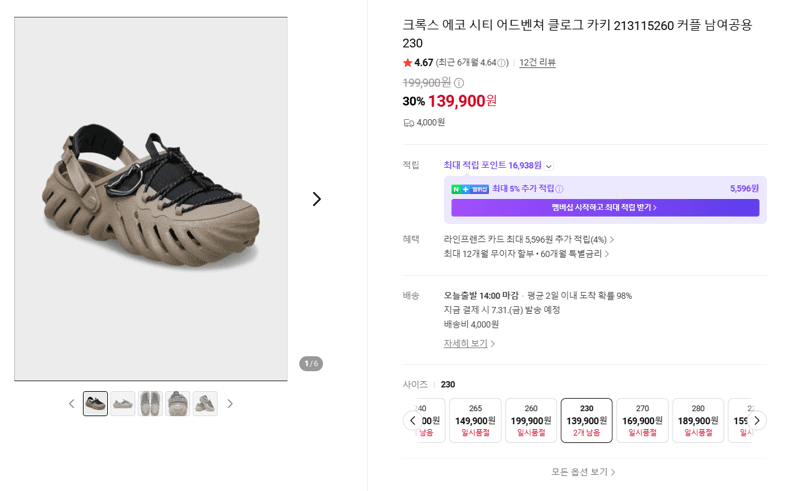This screenshot has width=800, height=491.
Task: Go to previous thumbnails with left arrow
Action: click(71, 404)
